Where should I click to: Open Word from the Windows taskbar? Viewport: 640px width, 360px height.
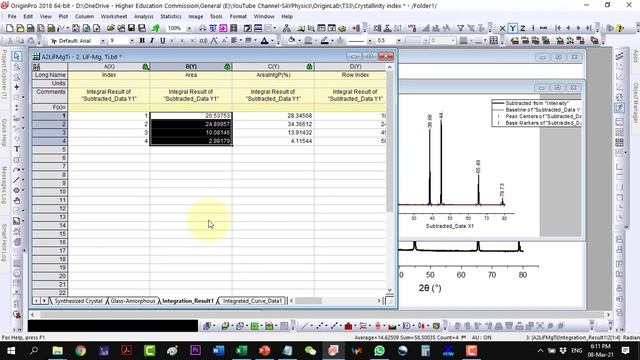(x=218, y=351)
